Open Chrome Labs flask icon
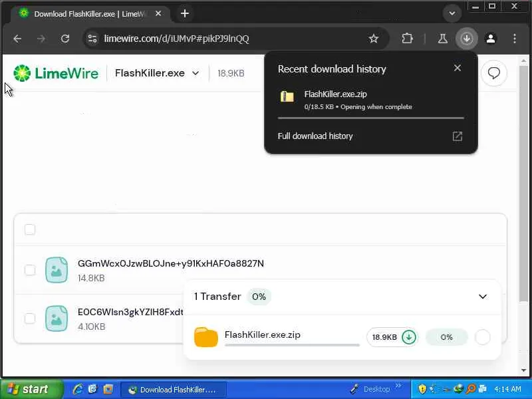This screenshot has width=532, height=399. coord(442,39)
